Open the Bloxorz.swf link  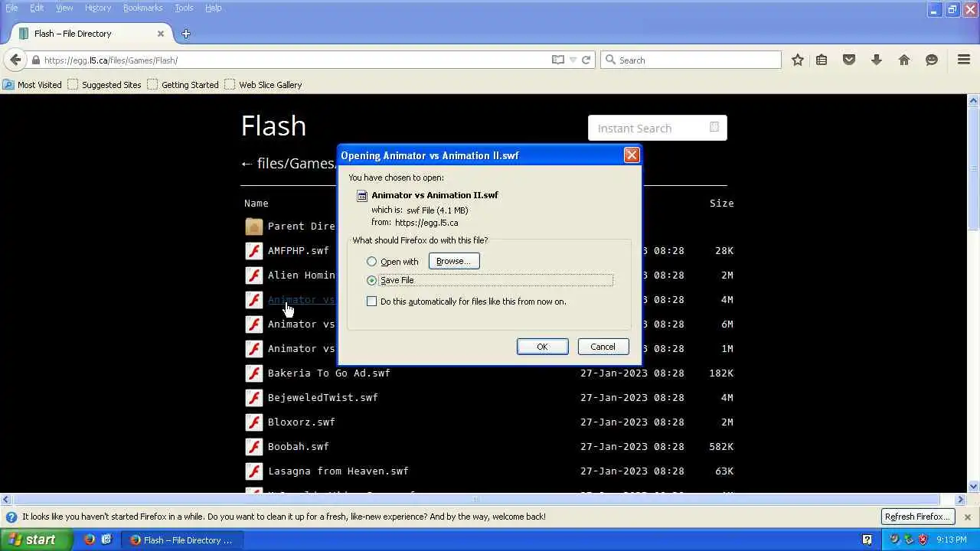click(x=301, y=422)
